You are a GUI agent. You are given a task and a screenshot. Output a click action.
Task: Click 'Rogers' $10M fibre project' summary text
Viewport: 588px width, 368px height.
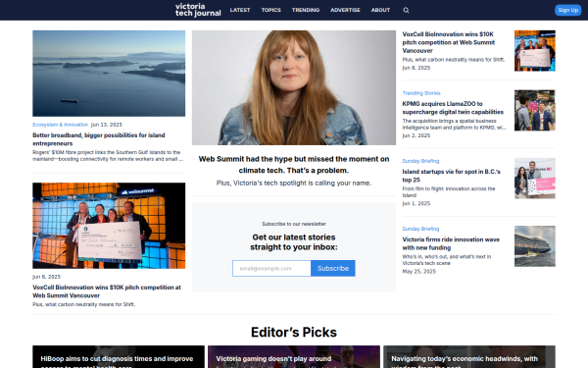(108, 156)
